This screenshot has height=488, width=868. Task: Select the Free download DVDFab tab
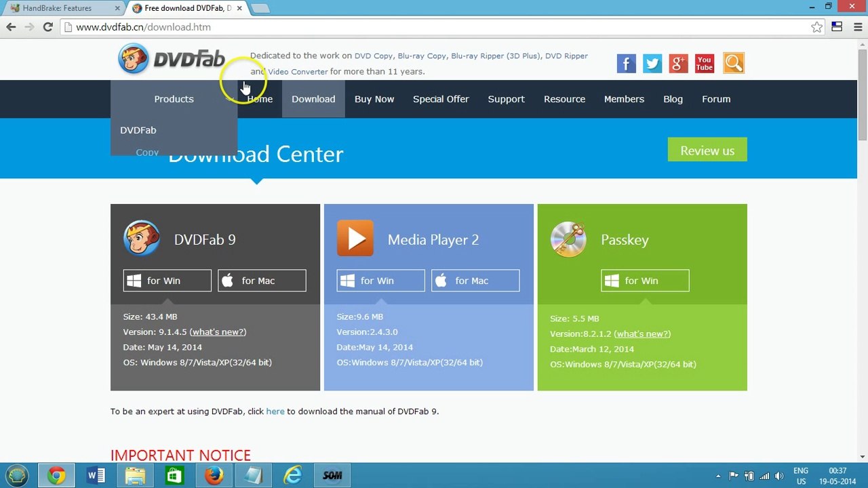[186, 8]
